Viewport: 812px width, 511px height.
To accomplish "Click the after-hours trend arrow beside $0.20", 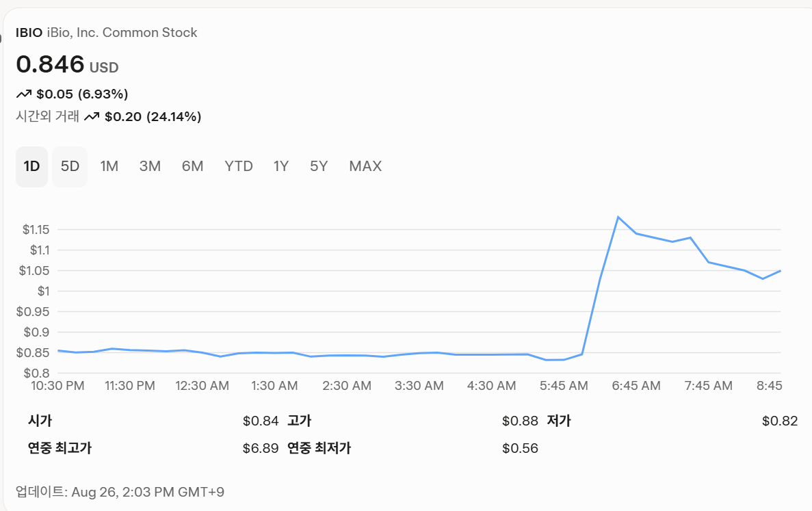I will (x=92, y=117).
